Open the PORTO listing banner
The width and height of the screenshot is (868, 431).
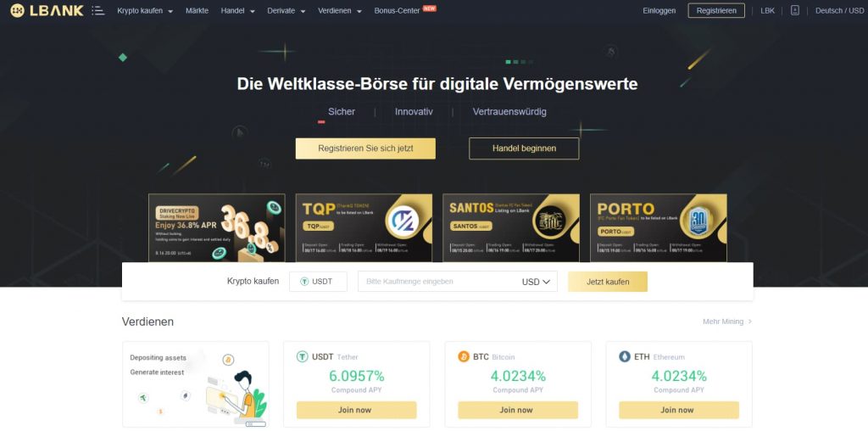[658, 227]
